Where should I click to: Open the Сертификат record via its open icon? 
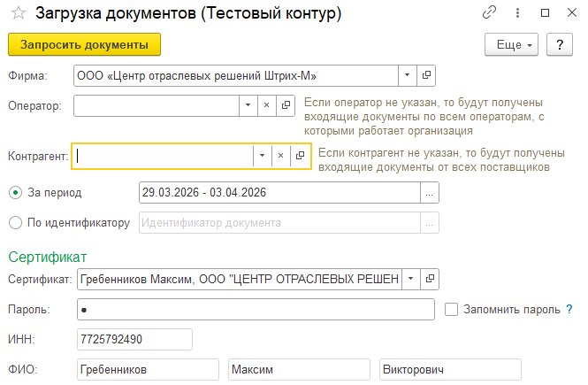pyautogui.click(x=430, y=279)
